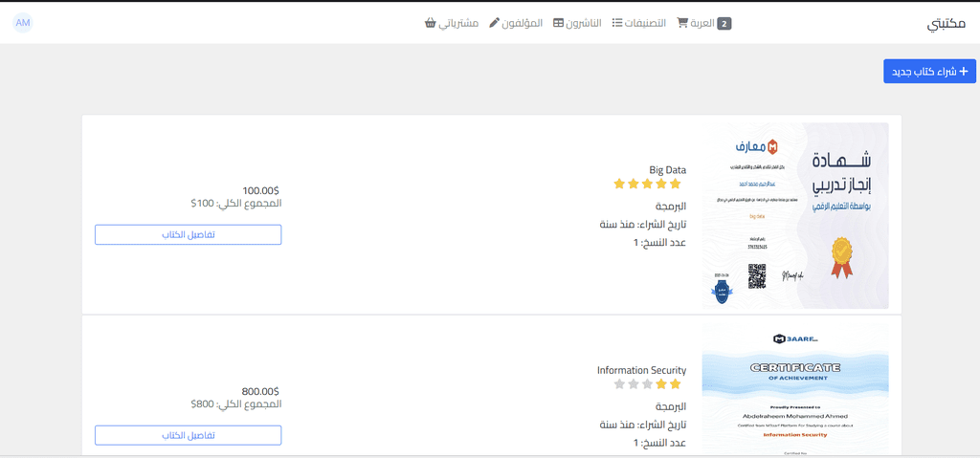Go to الناشرون publishers page
Screen dimensions: 980x458
point(577,23)
